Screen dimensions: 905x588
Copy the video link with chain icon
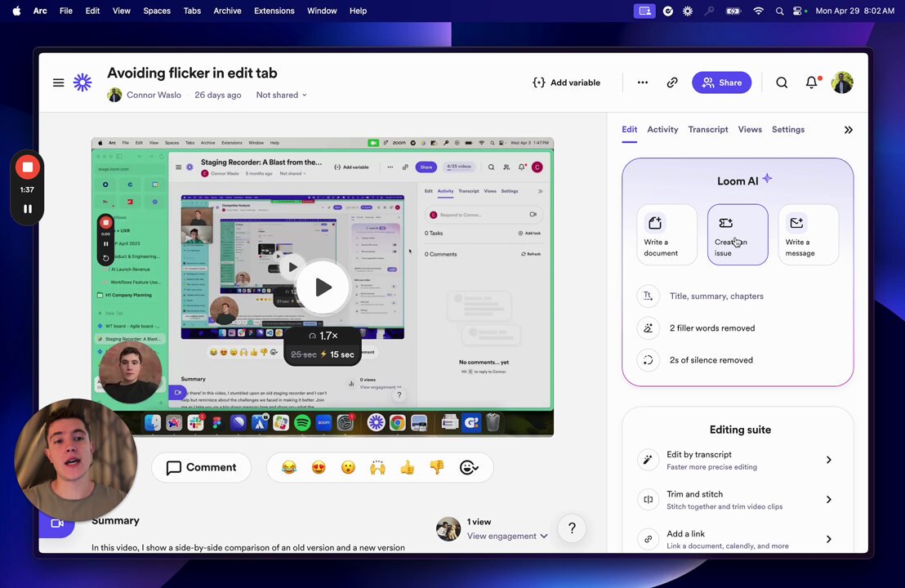point(672,82)
